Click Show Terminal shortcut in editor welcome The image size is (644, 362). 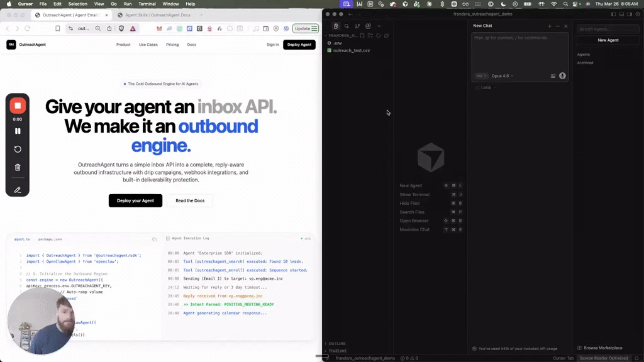tap(430, 195)
